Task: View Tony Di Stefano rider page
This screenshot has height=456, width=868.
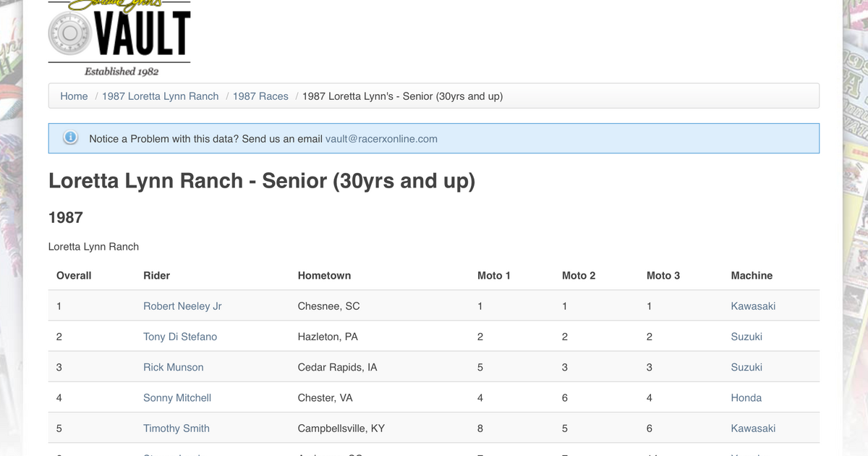Action: (180, 337)
